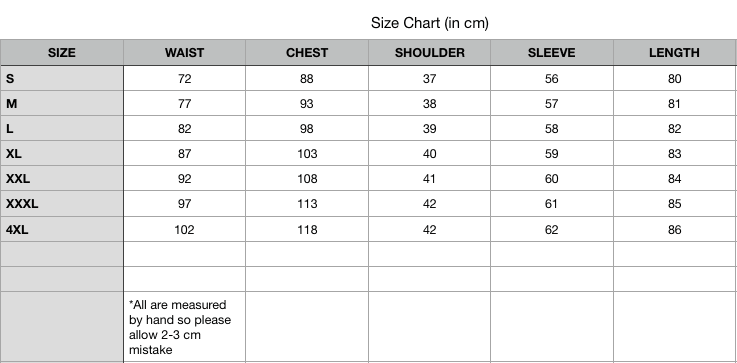
Task: Click sleeve value 57 in M row
Action: (552, 103)
